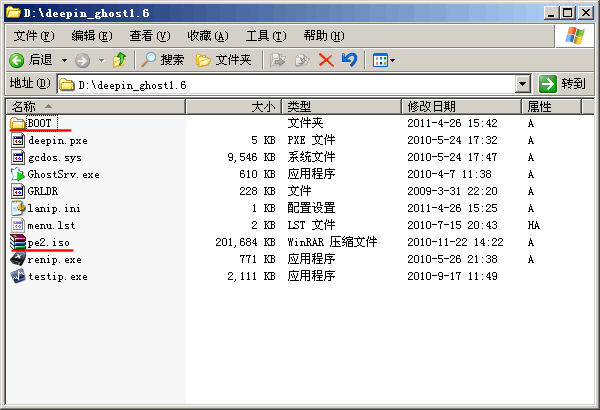This screenshot has width=600, height=410.
Task: Sort by 名称 column header
Action: pyautogui.click(x=96, y=106)
